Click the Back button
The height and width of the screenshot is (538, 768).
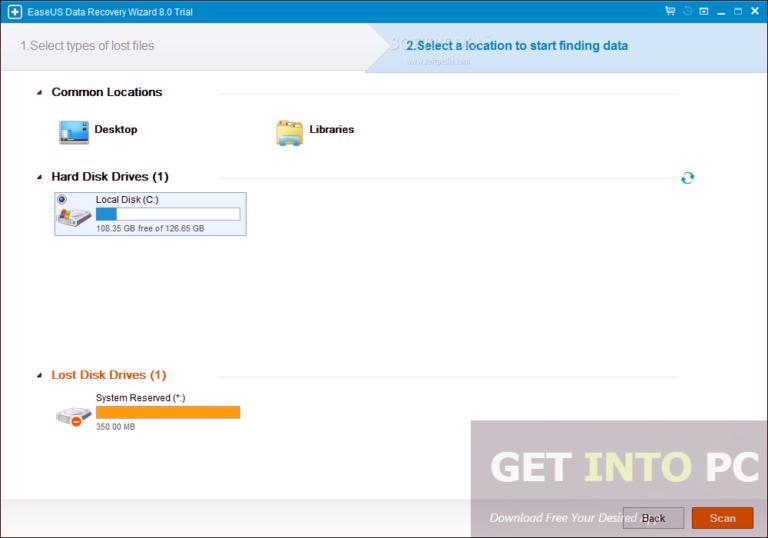(x=653, y=518)
